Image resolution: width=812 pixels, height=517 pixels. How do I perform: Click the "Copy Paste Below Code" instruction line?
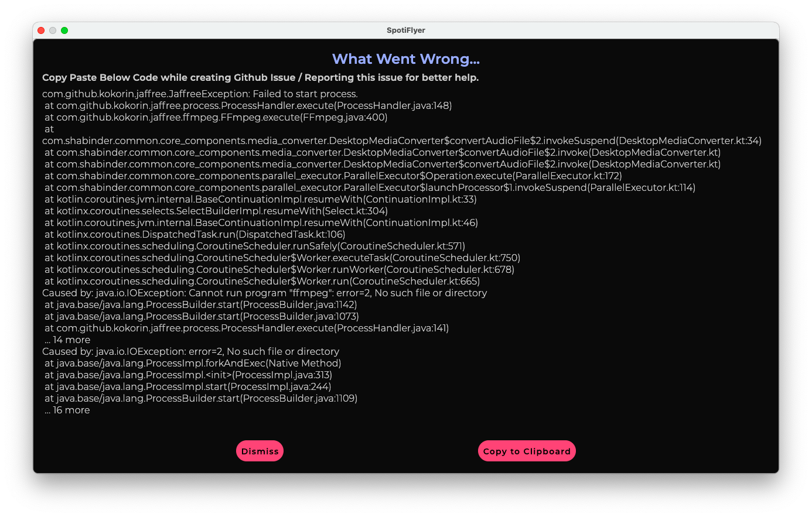click(260, 77)
